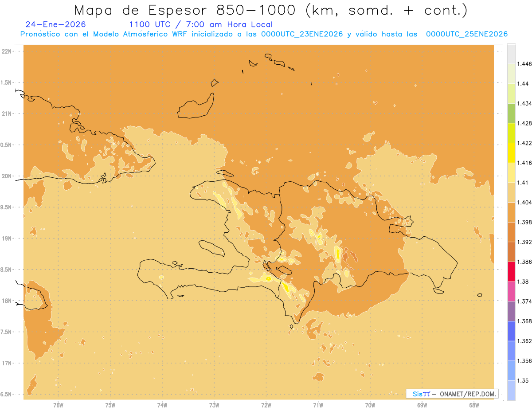Image resolution: width=532 pixels, height=411 pixels.
Task: Pick the green legend band between 1.428 and 1.434
Action: [511, 113]
